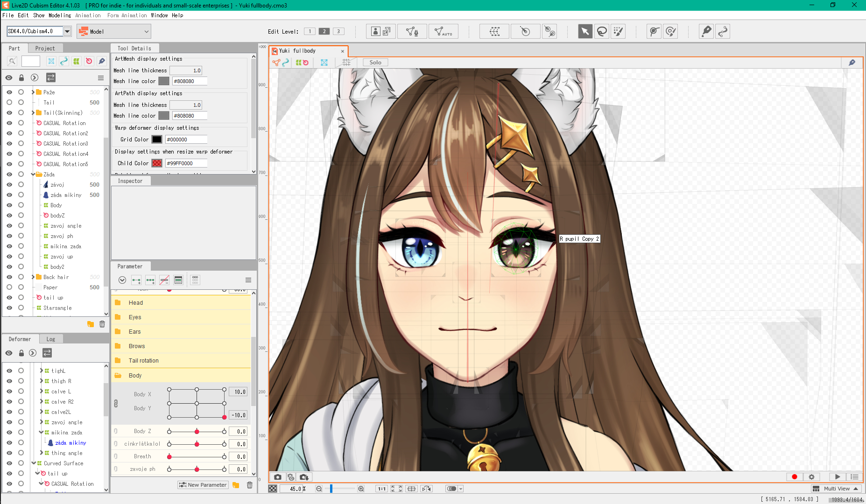Collapse the mikina zada deformer

(41, 433)
